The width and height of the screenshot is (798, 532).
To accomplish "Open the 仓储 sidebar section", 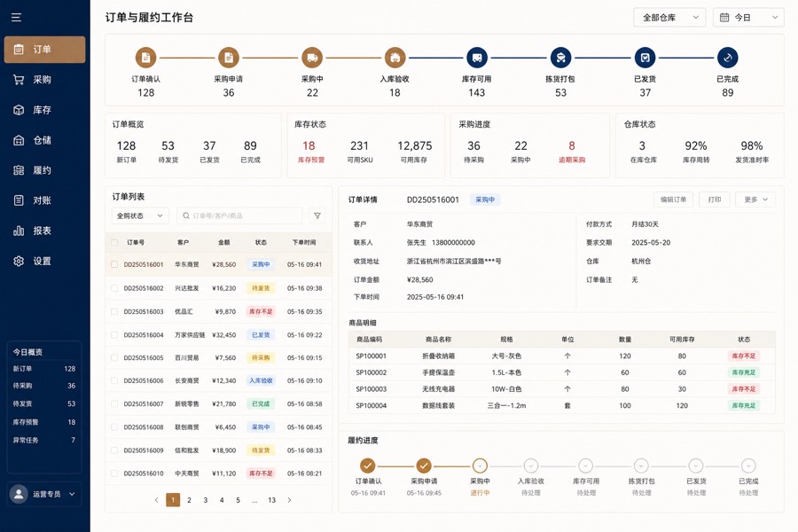I will (x=45, y=140).
